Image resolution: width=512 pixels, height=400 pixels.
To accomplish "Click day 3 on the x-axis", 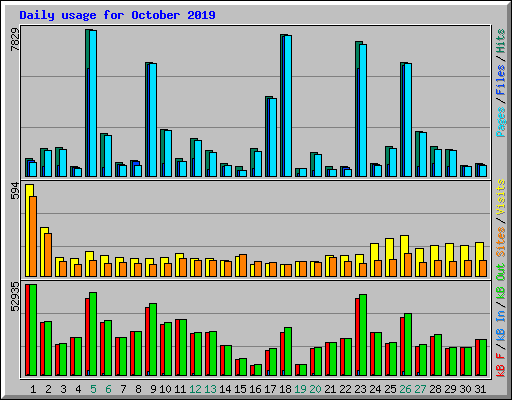I will coord(63,389).
